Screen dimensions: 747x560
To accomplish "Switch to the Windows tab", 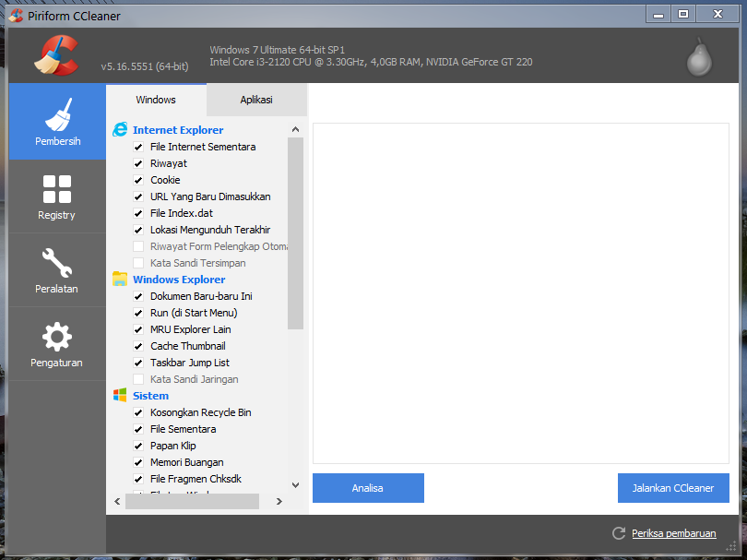I will (156, 100).
